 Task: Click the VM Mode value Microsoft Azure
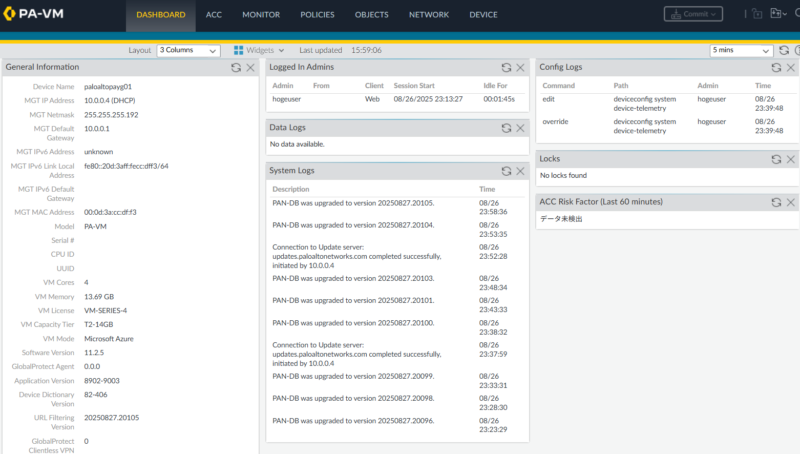coord(109,339)
